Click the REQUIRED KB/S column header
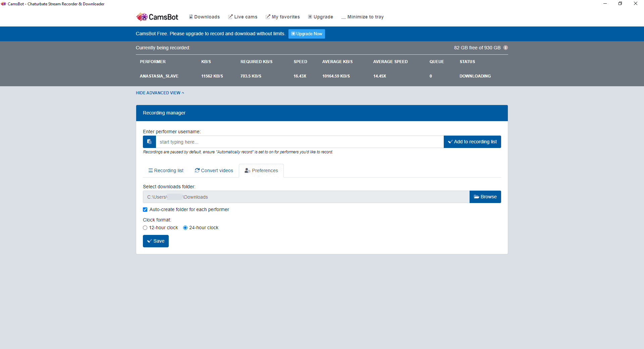This screenshot has width=644, height=349. point(256,62)
